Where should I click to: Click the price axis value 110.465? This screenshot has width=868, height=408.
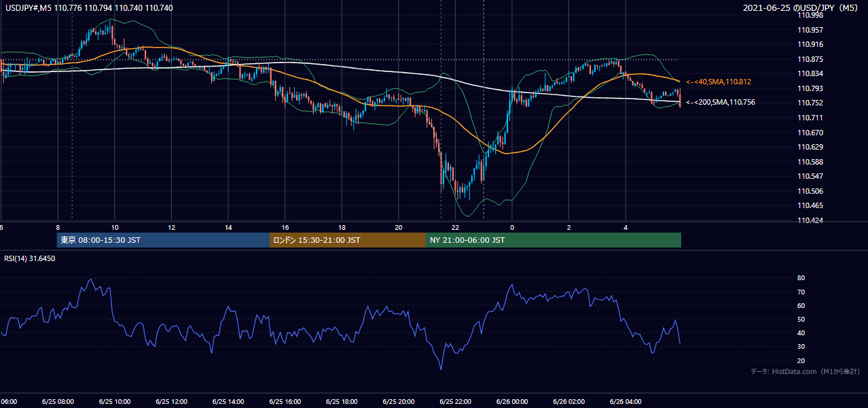810,205
